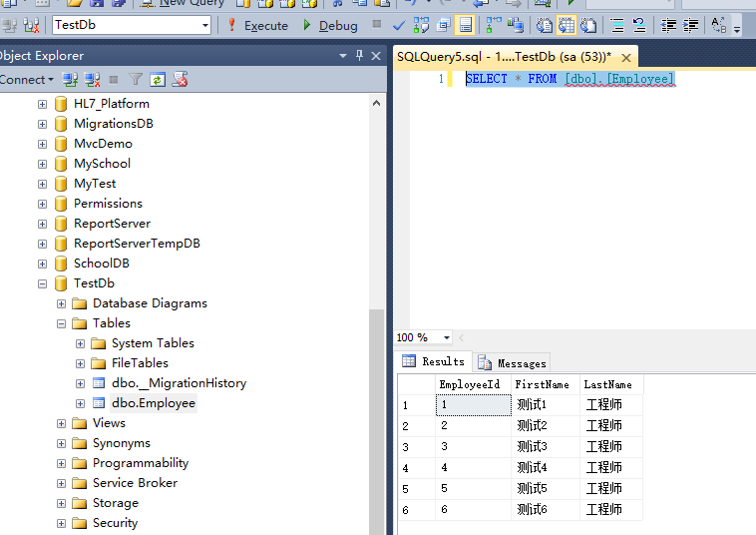Expand the MvcDemo database node
Viewport: 756px width, 535px height.
tap(43, 145)
